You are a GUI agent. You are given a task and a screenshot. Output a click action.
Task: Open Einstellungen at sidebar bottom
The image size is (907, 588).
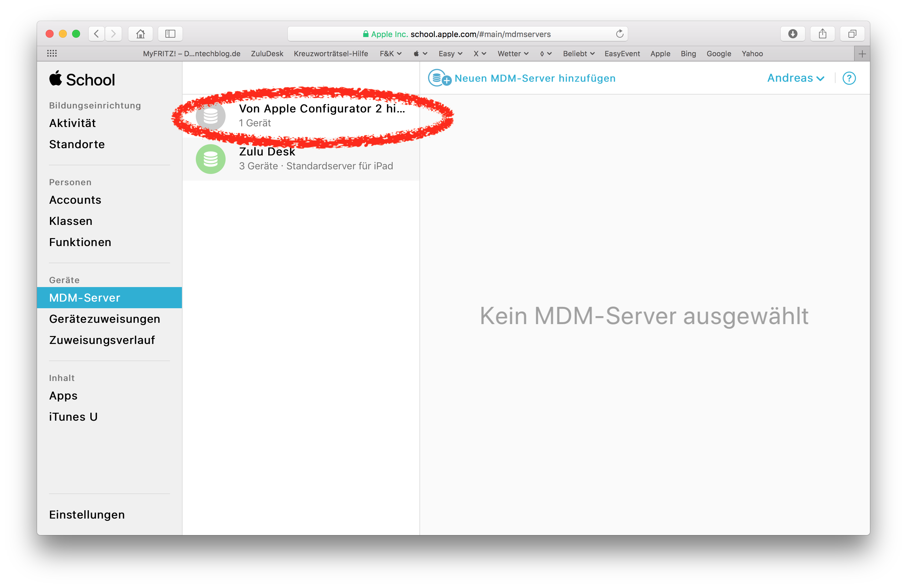click(x=87, y=515)
